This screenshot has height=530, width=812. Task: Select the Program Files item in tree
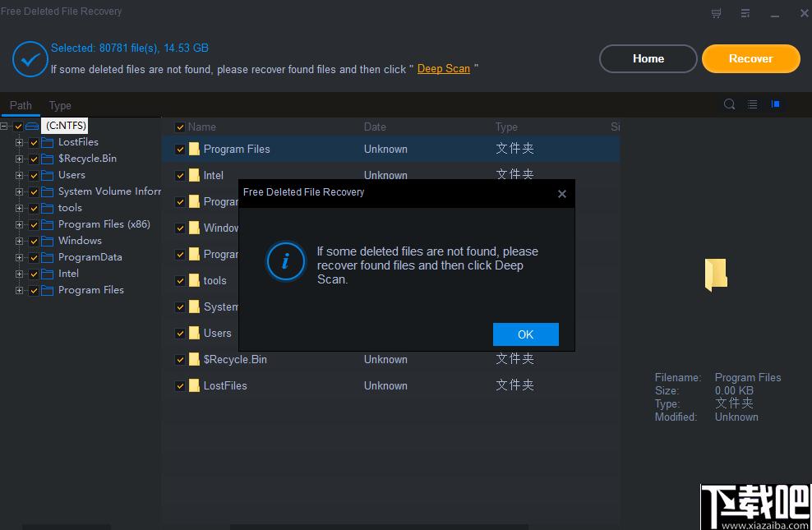(91, 290)
